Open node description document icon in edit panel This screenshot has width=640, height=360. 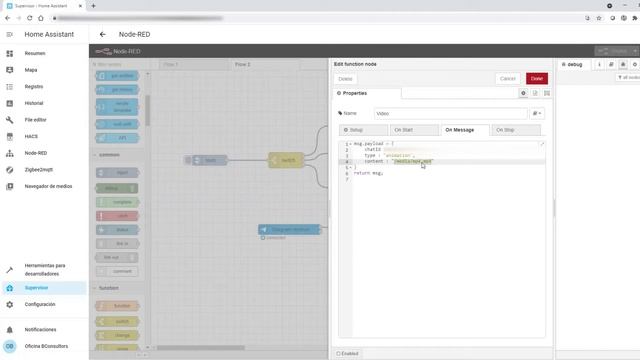point(535,93)
